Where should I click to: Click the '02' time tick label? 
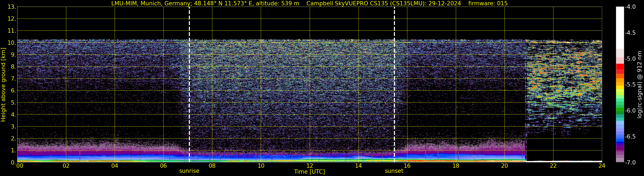pyautogui.click(x=66, y=166)
